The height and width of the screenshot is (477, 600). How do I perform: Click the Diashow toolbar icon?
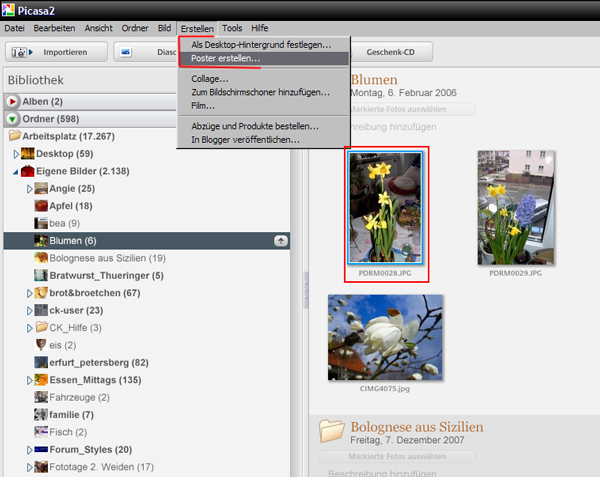(128, 52)
